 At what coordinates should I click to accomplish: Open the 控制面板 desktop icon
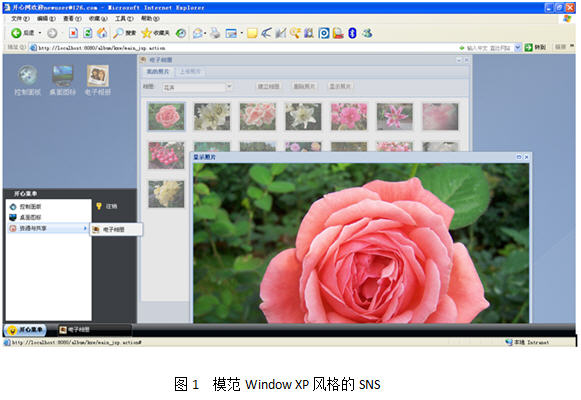(27, 80)
